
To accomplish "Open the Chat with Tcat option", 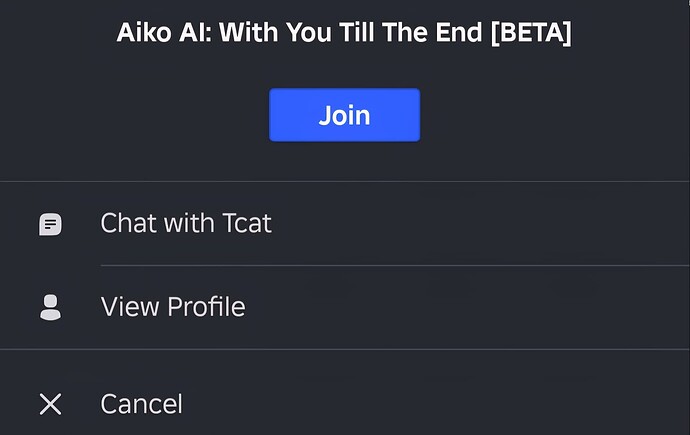I will pos(345,223).
